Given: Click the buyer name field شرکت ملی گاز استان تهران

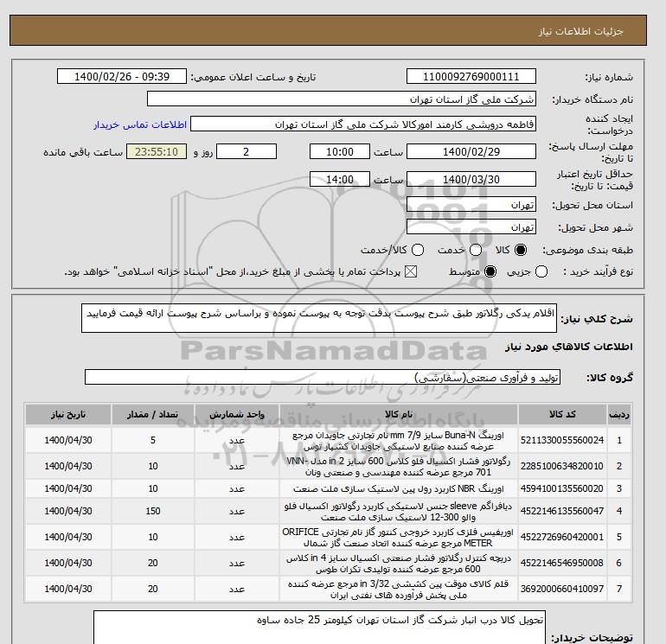Looking at the screenshot, I should (x=341, y=99).
